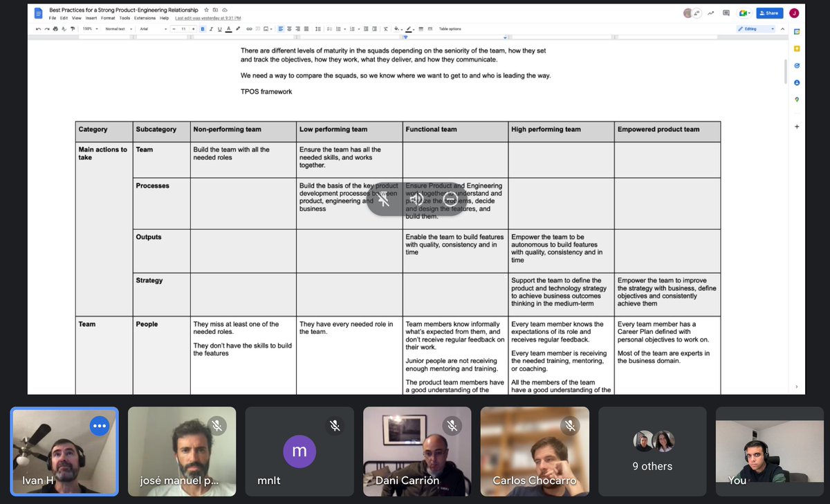Click the Move to folder icon

(215, 10)
